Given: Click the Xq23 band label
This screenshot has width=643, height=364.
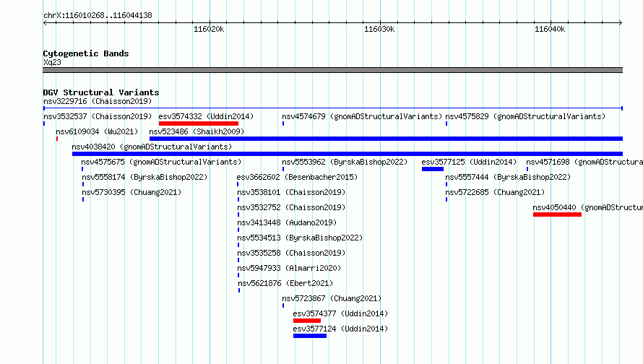Looking at the screenshot, I should 52,62.
